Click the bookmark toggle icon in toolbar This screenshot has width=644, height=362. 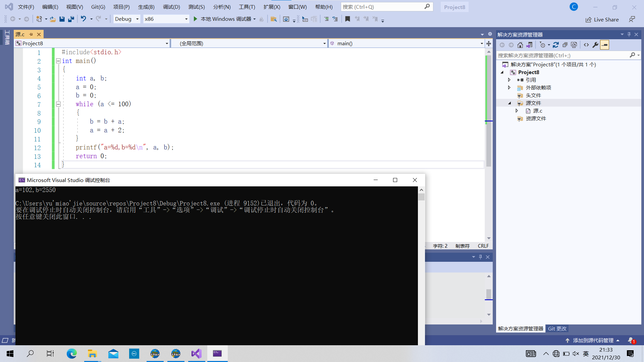point(347,19)
